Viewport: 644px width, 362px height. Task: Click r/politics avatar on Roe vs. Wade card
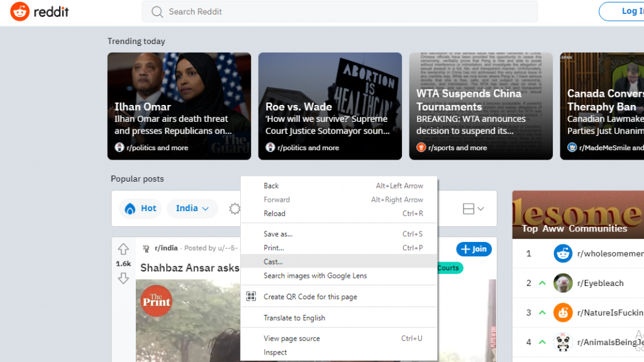pyautogui.click(x=270, y=147)
